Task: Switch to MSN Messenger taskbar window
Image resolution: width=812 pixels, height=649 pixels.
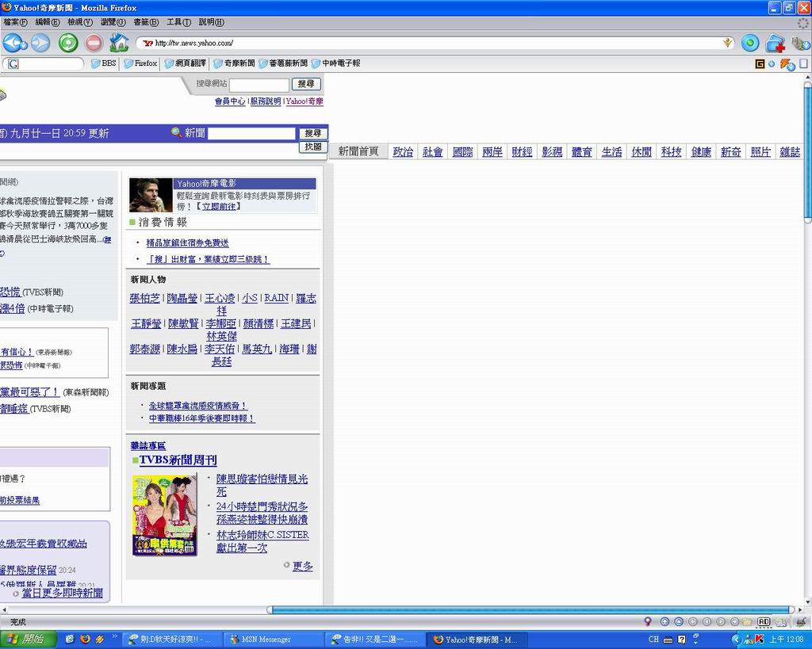Action: 274,639
